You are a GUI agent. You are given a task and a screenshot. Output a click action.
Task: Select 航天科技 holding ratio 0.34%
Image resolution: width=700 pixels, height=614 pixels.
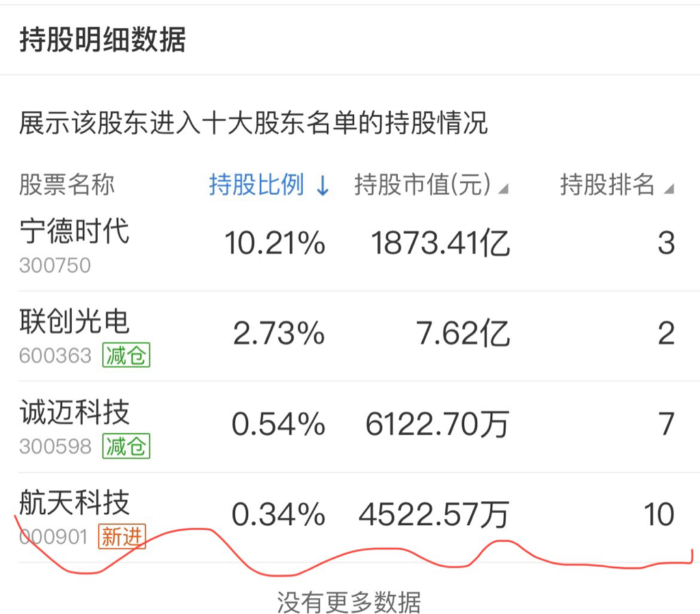point(278,515)
